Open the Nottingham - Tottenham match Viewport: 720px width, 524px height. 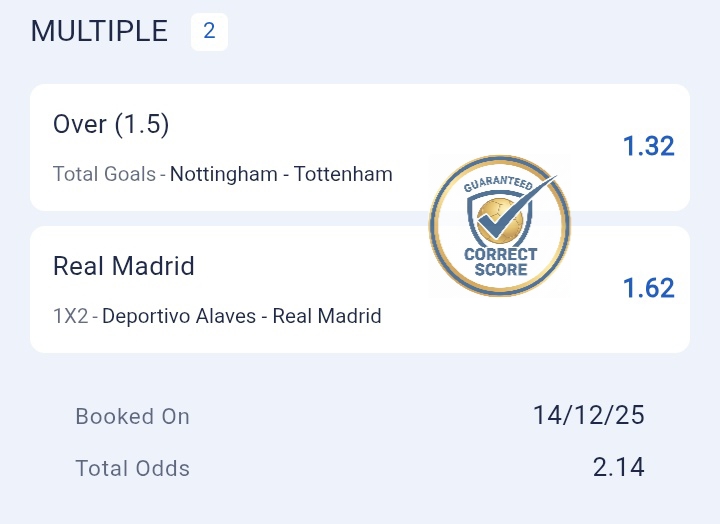(x=281, y=174)
